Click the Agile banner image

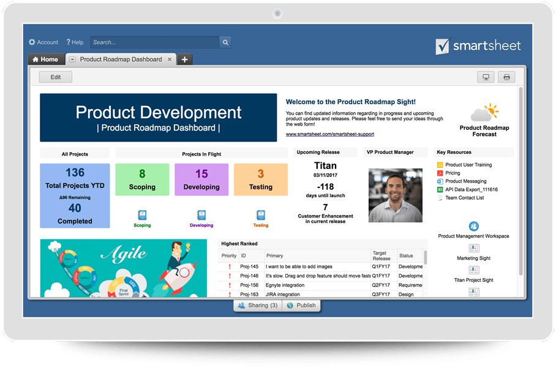pyautogui.click(x=124, y=268)
